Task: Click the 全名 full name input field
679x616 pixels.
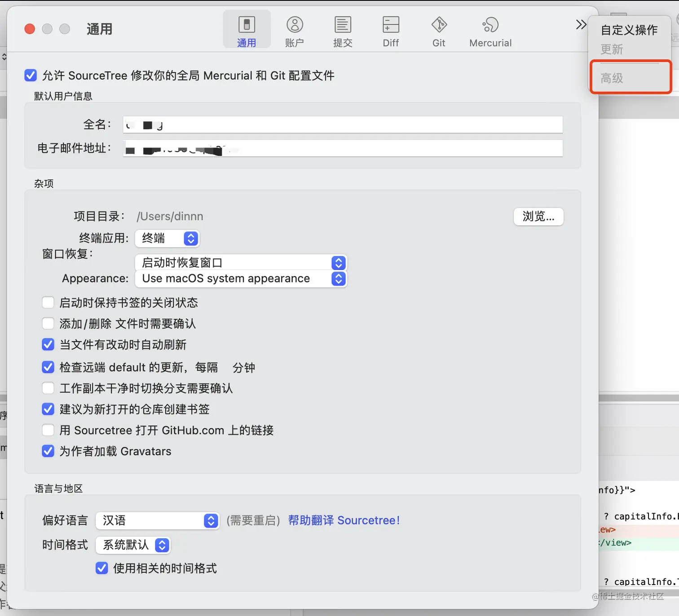Action: coord(343,124)
